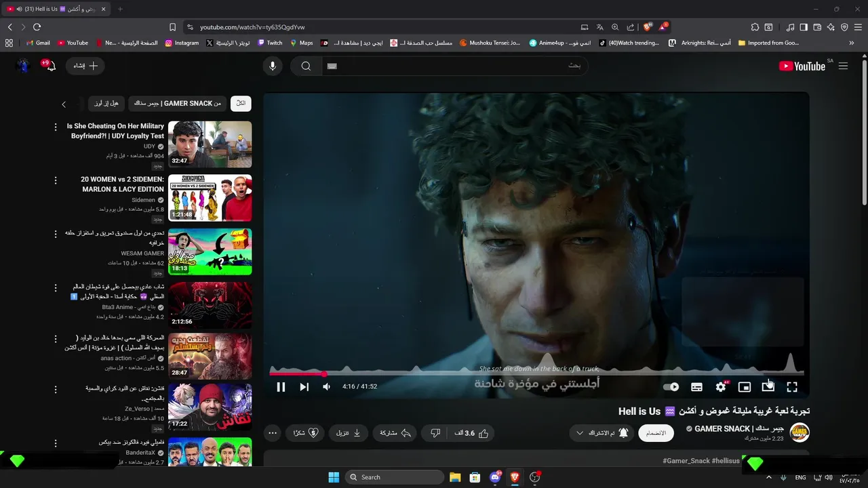The image size is (868, 488).
Task: Submit search with magnifier button
Action: [306, 66]
